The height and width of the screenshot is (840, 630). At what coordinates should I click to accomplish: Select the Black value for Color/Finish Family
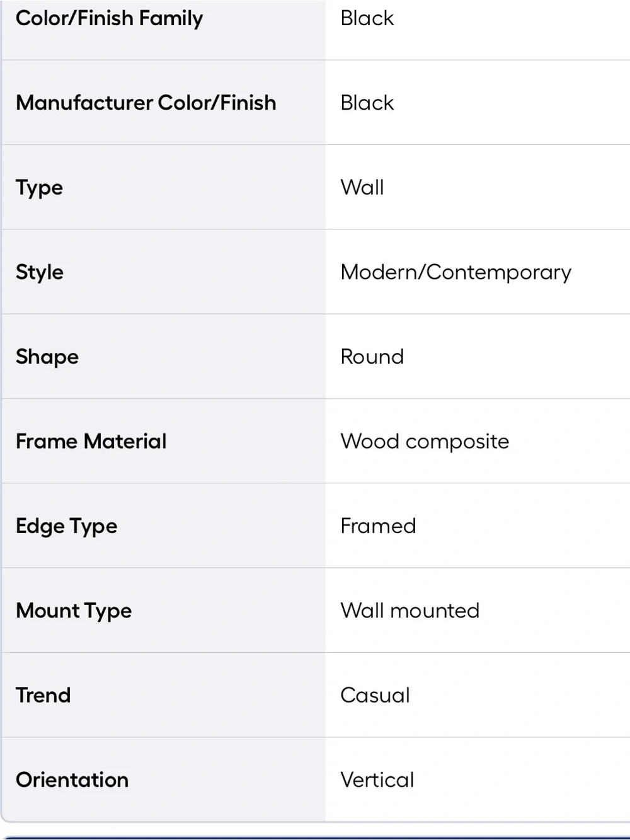tap(367, 18)
